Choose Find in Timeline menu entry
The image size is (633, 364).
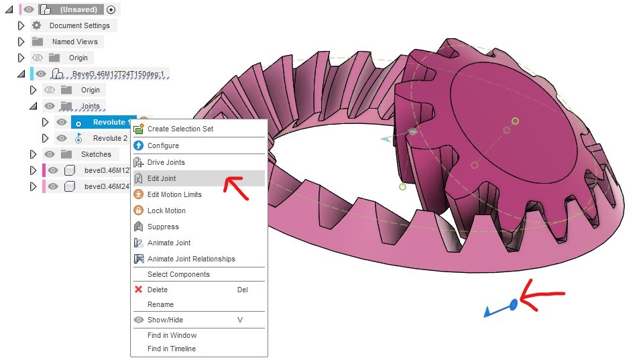tap(172, 349)
